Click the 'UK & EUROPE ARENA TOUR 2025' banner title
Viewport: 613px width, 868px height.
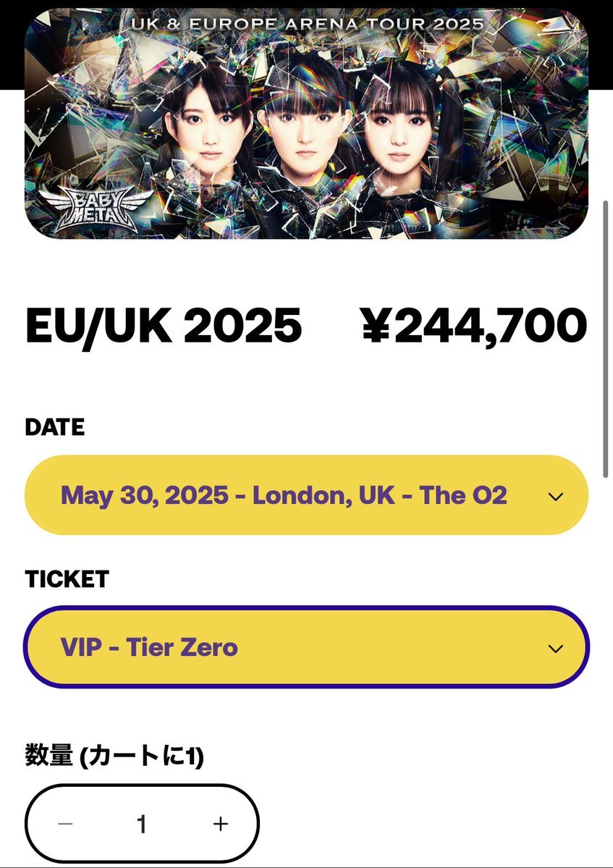[308, 24]
